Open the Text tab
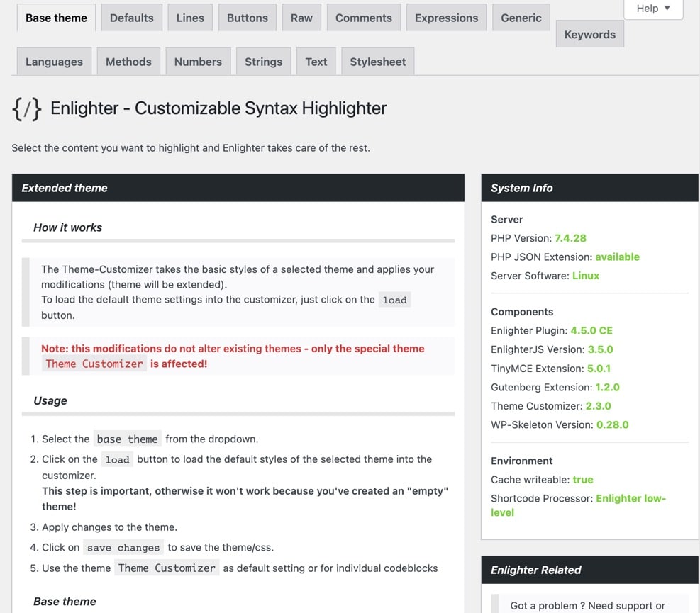This screenshot has height=613, width=700. pos(316,62)
